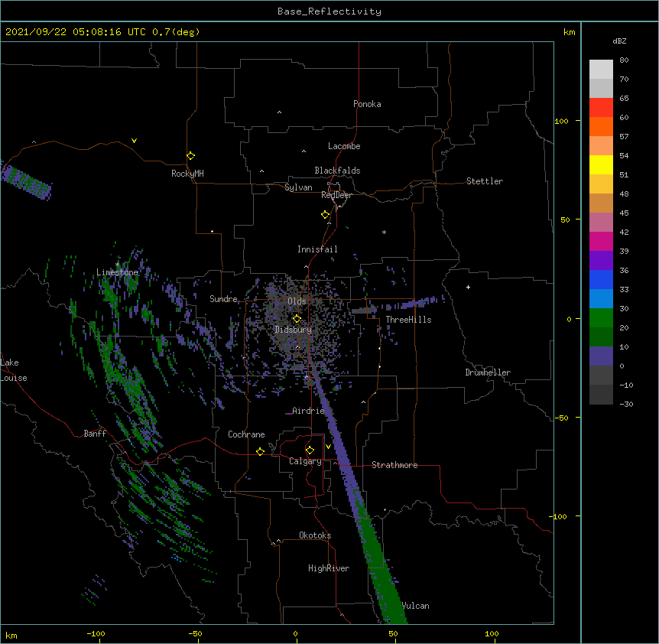The width and height of the screenshot is (659, 644).
Task: Click the Lake Louise label
Action: (12, 370)
